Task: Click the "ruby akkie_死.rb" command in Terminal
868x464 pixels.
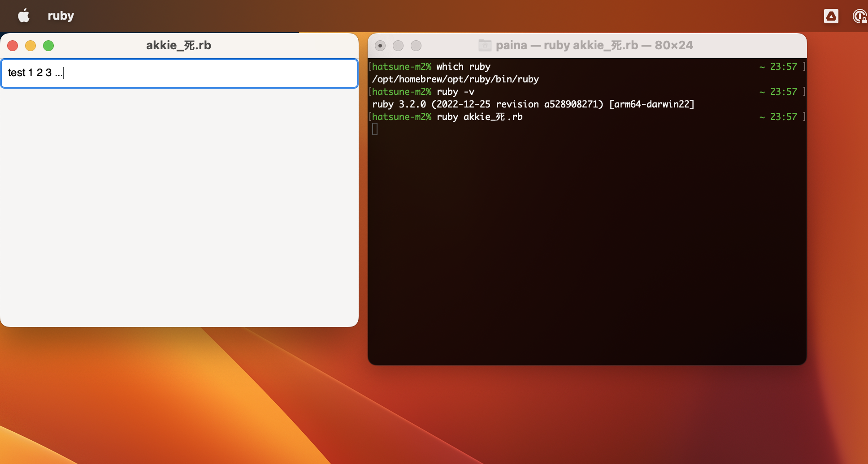Action: 479,117
